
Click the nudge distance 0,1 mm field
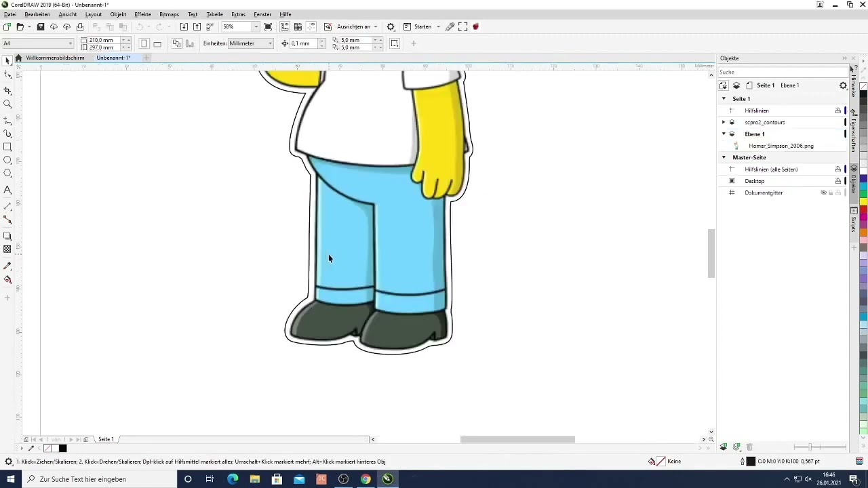click(x=302, y=43)
